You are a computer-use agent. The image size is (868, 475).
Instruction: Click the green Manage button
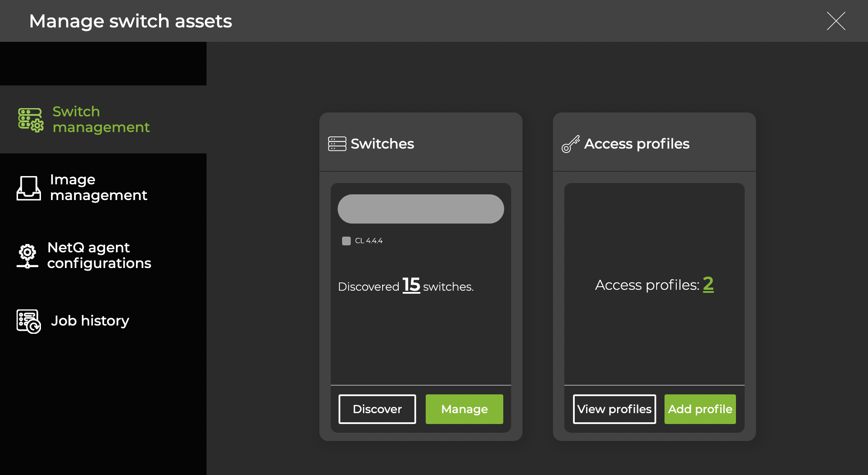tap(464, 409)
